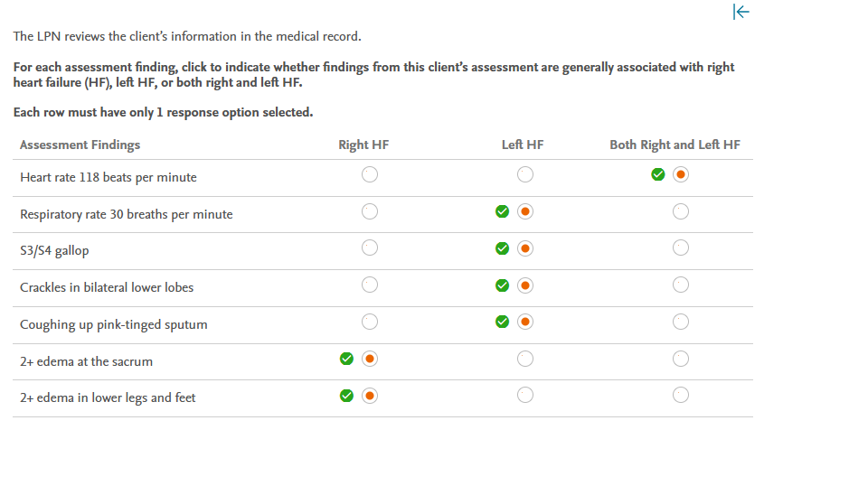Viewport: 868px width, 486px height.
Task: Select Left HF for edema at sacrum
Action: click(525, 359)
